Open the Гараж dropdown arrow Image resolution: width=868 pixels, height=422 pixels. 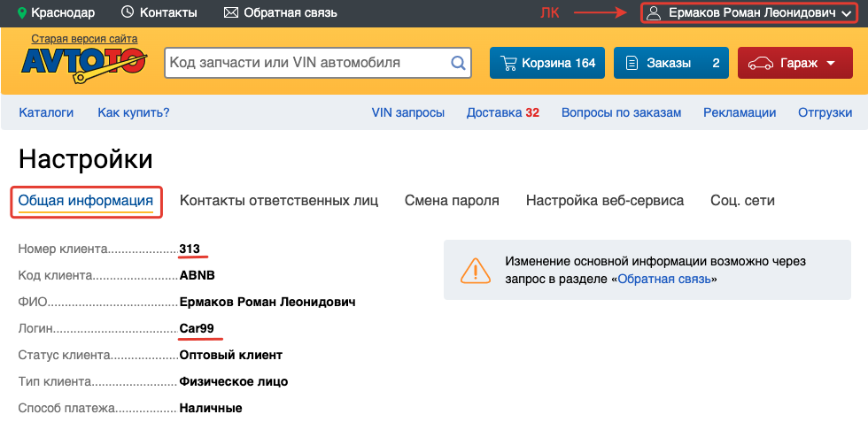pos(830,63)
